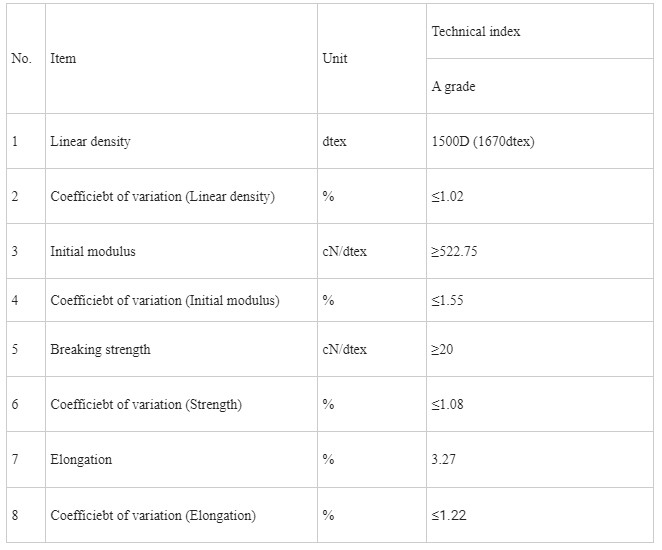
Task: Select the '≤1.08' value cell
Action: point(448,405)
